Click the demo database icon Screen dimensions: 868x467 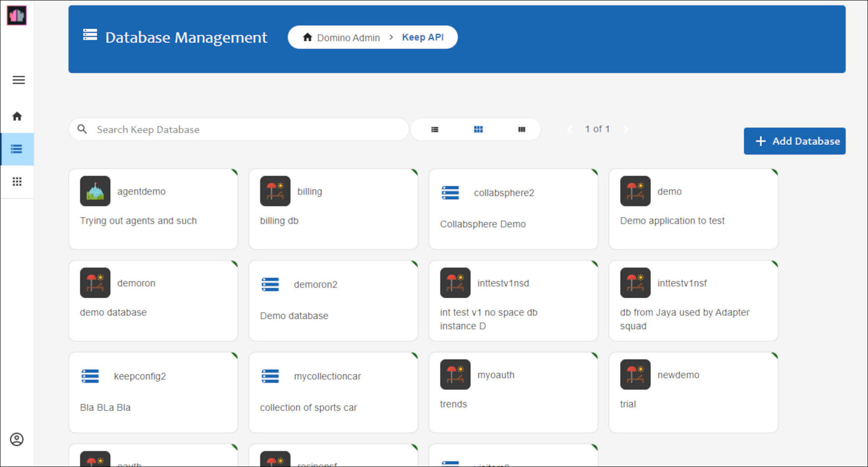[x=635, y=191]
